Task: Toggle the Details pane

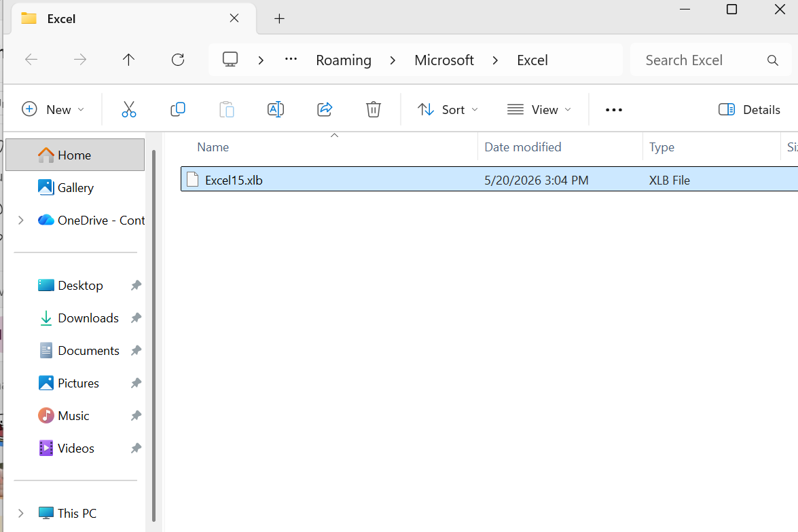Action: pyautogui.click(x=749, y=109)
